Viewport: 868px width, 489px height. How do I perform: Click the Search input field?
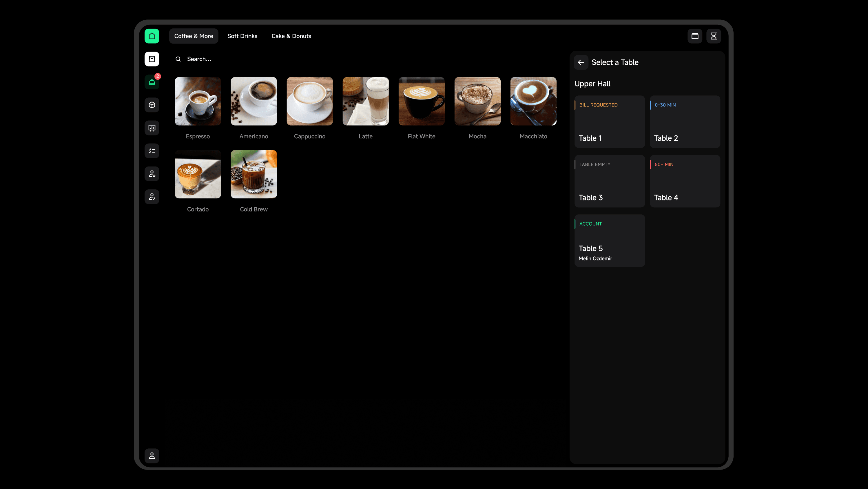pyautogui.click(x=236, y=59)
